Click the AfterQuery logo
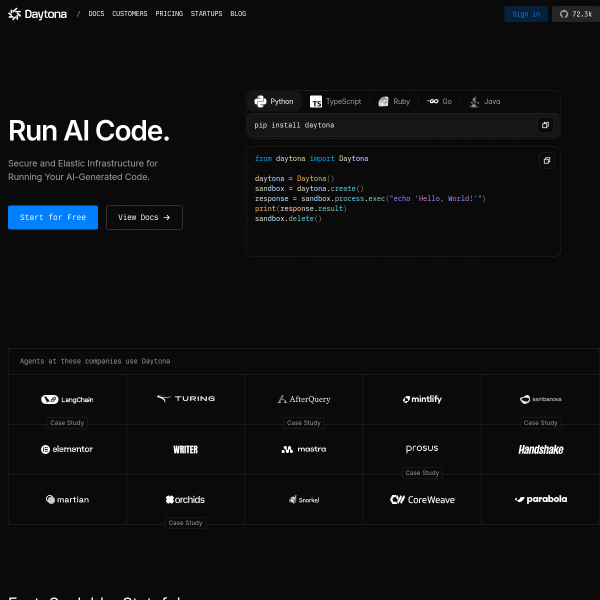Screen dimensions: 600x600 point(304,399)
